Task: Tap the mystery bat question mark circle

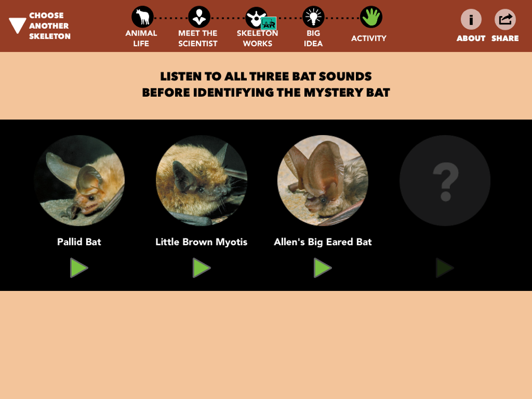Action: coord(445,180)
